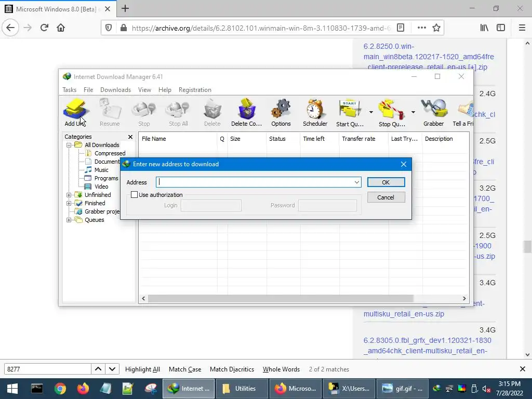
Task: Click the download list horizontal scrollbar
Action: click(x=280, y=299)
